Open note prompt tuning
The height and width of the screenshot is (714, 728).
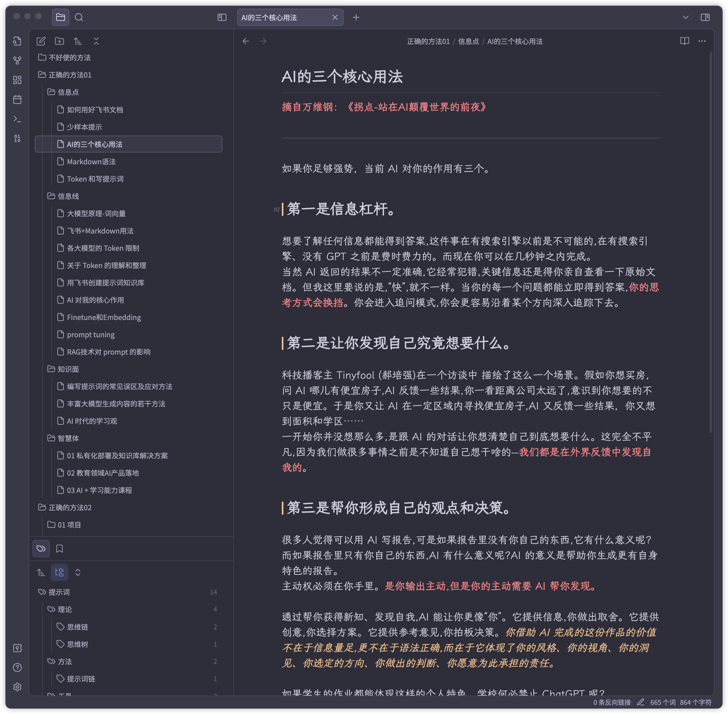(x=128, y=335)
